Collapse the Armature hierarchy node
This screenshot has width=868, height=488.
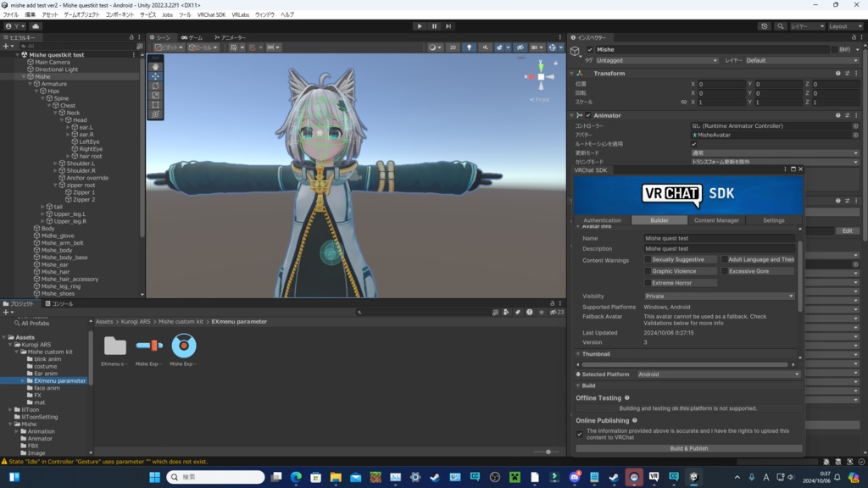31,84
